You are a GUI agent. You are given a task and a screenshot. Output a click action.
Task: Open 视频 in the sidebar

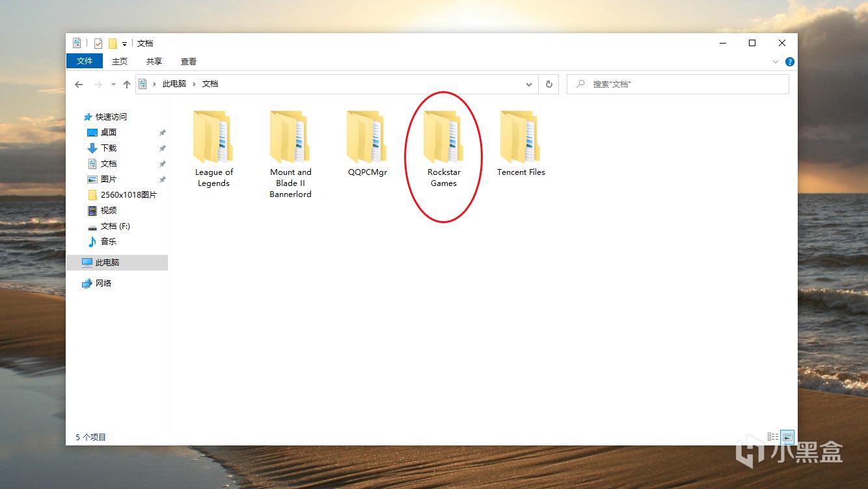108,211
